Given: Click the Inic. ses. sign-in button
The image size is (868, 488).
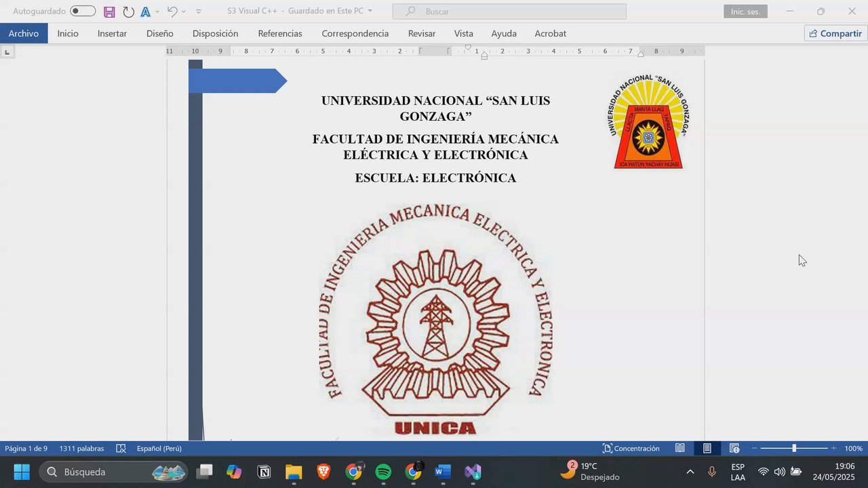Looking at the screenshot, I should (x=746, y=12).
